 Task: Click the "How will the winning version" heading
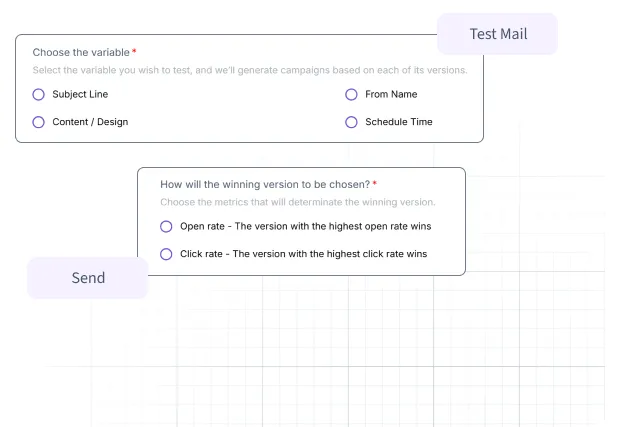tap(264, 184)
